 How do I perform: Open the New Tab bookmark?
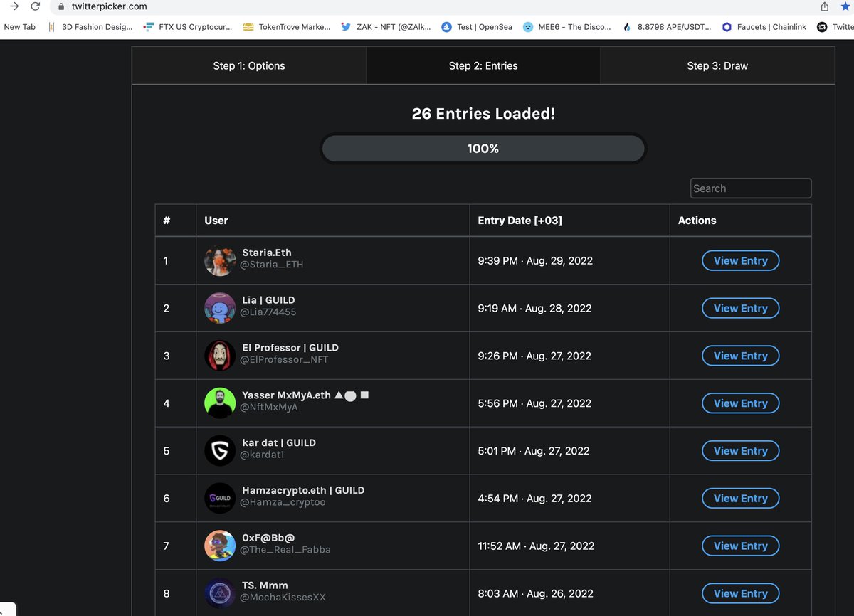pyautogui.click(x=19, y=27)
